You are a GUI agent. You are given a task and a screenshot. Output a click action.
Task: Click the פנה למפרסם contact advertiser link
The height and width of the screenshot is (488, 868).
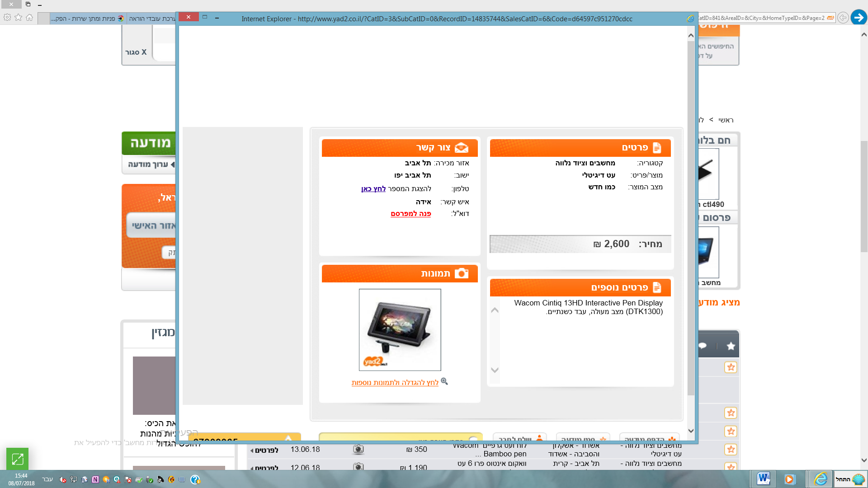point(410,214)
